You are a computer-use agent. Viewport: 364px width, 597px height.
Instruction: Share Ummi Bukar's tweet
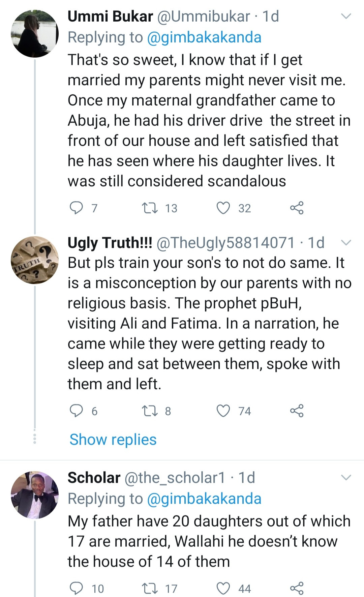297,208
